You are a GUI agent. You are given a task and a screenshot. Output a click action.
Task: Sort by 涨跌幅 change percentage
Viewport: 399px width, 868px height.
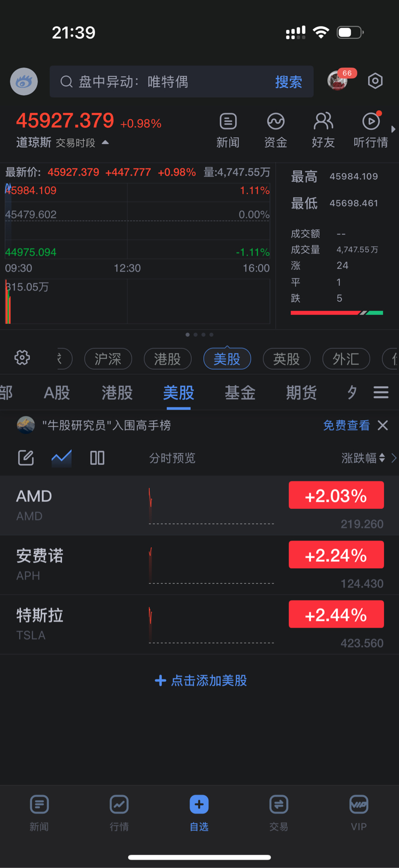(x=364, y=458)
